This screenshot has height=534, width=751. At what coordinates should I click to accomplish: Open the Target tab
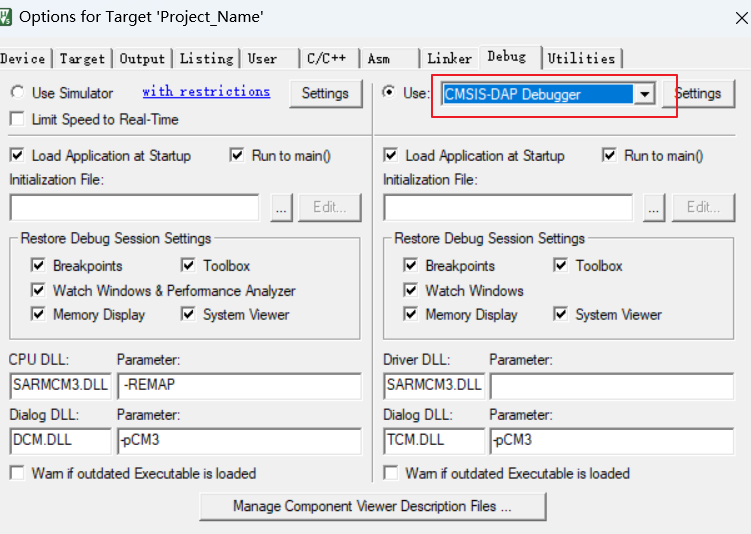(x=82, y=59)
